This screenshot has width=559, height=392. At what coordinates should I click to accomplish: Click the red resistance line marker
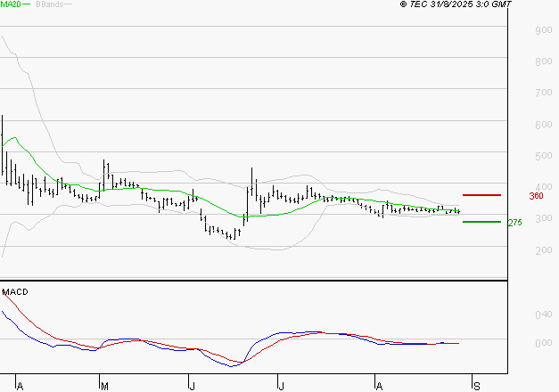tap(481, 195)
